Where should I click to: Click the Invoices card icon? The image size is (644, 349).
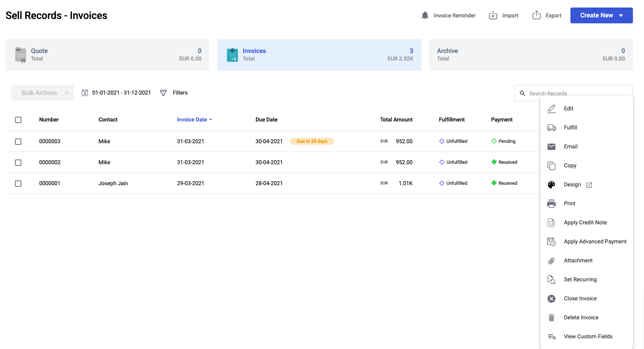click(232, 55)
